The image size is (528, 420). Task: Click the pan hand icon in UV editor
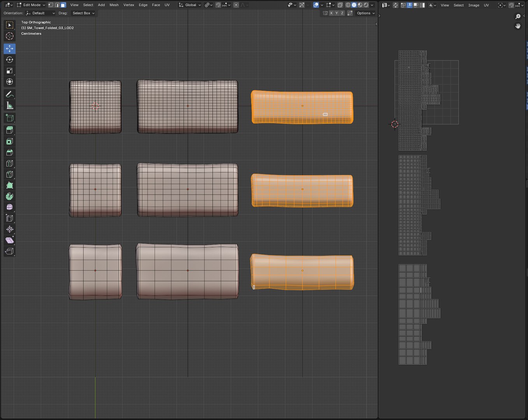pos(518,26)
